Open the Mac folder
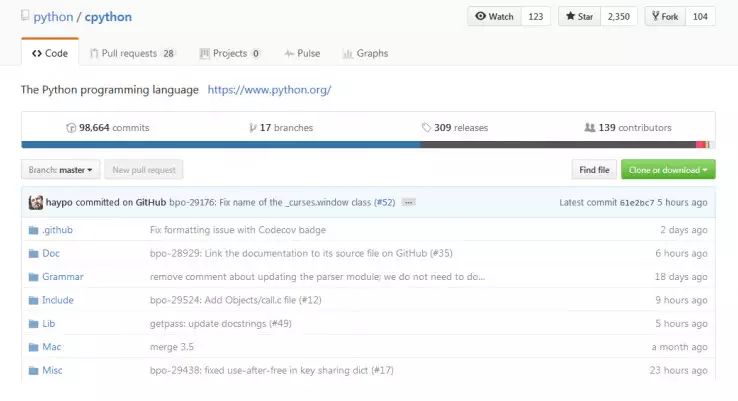Viewport: 738px width, 401px height. pyautogui.click(x=52, y=347)
